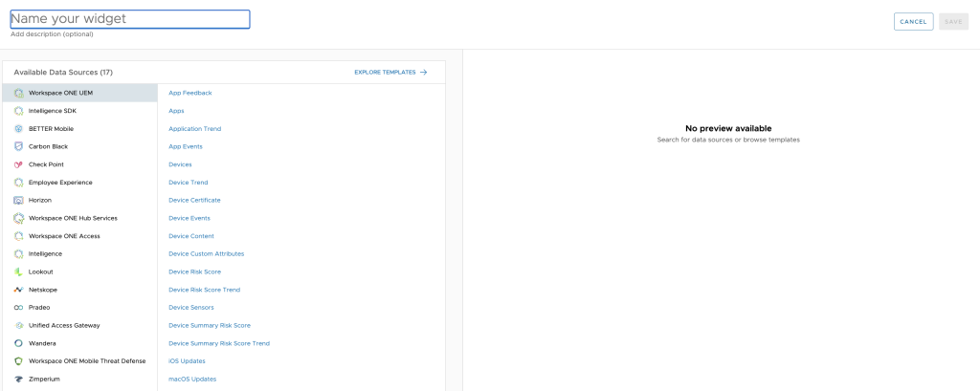980x391 pixels.
Task: Select Check Point data source label
Action: point(46,164)
